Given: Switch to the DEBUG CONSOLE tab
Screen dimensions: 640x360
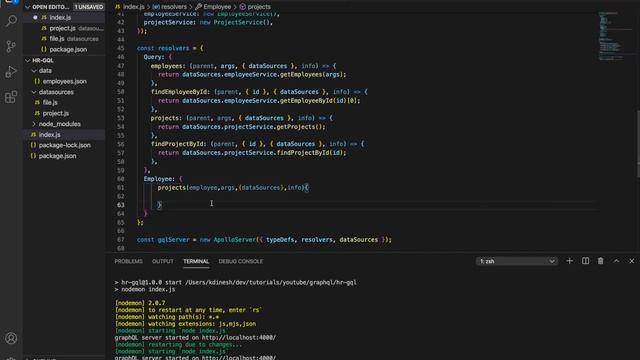Looking at the screenshot, I should click(x=241, y=261).
